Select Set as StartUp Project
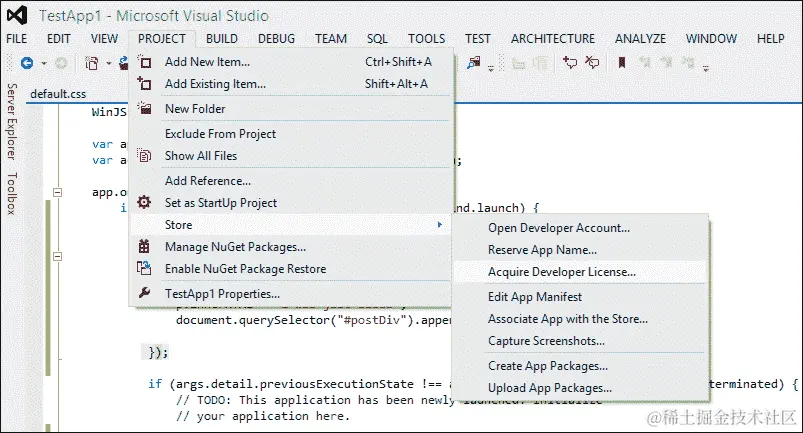Viewport: 803px width, 433px height. 290,203
